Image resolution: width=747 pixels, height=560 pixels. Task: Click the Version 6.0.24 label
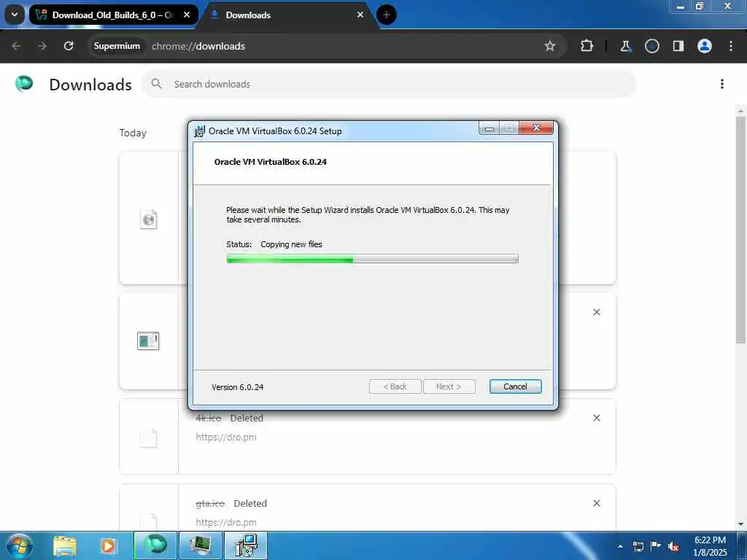[x=237, y=387]
